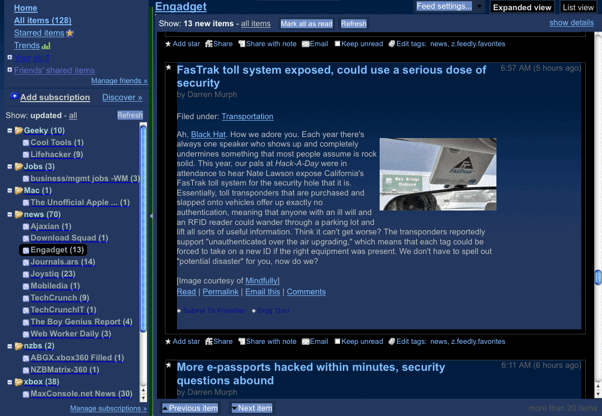
Task: Open the Comments link under FasTrak article
Action: 306,292
